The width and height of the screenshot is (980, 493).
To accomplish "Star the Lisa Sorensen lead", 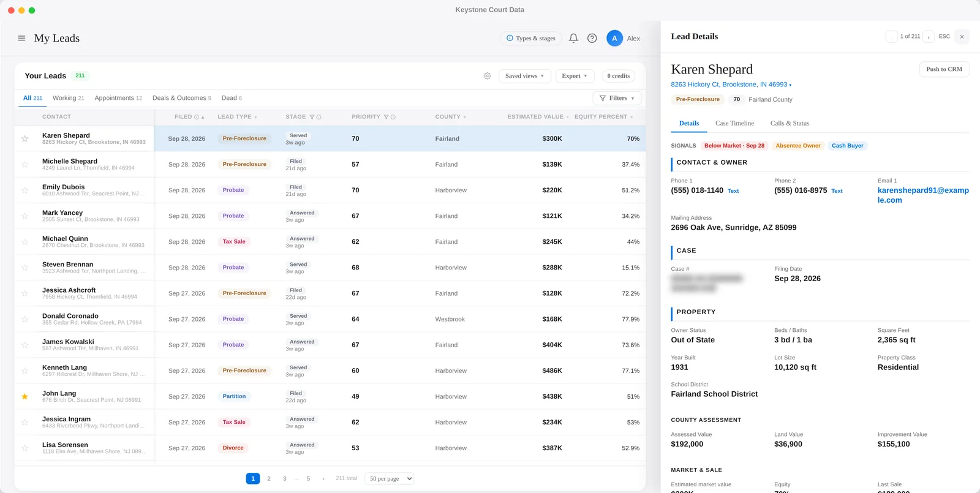I will 25,448.
